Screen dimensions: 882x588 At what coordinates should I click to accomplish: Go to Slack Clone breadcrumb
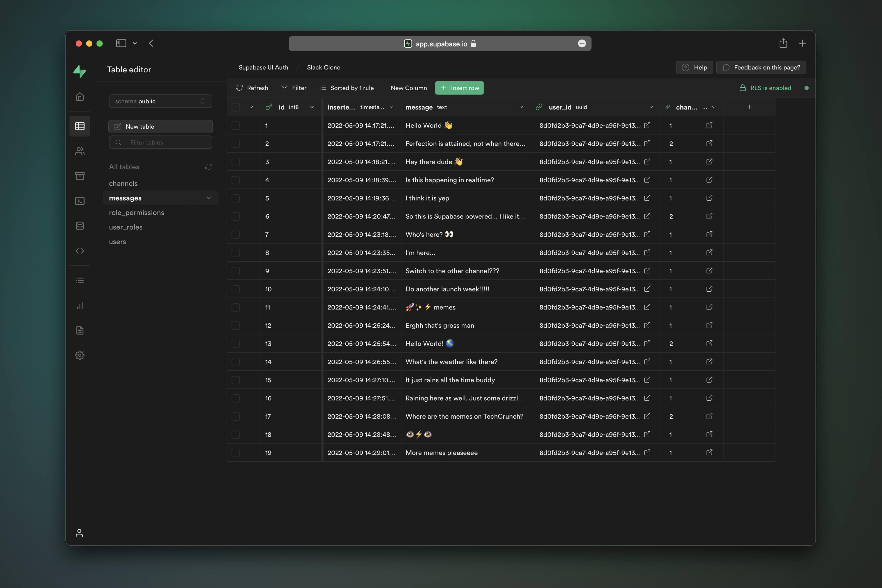323,67
